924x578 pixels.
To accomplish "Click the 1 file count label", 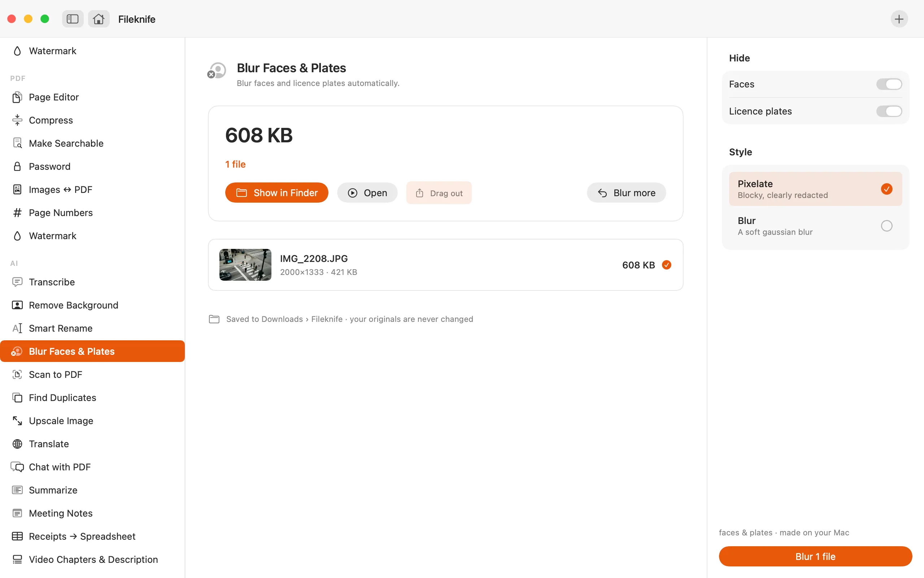I will (235, 164).
